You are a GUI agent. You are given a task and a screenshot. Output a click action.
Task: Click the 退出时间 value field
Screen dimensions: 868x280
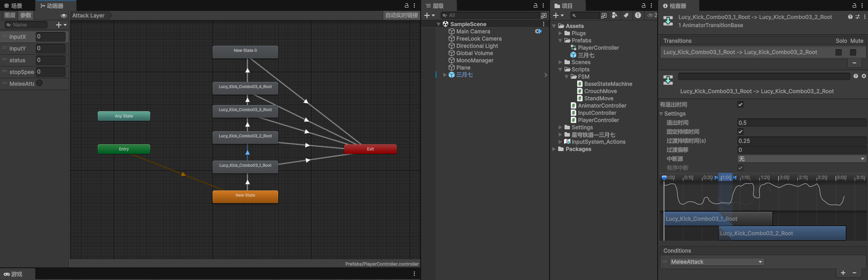click(x=802, y=123)
